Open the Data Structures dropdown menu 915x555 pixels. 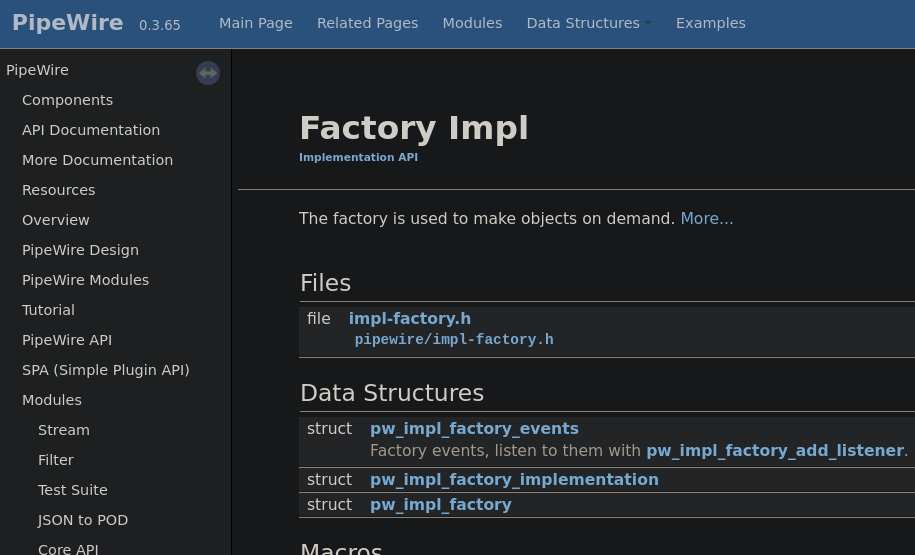point(588,23)
